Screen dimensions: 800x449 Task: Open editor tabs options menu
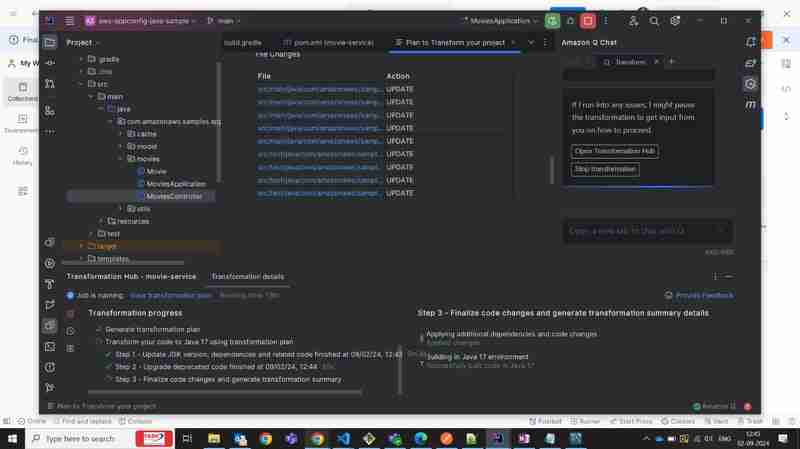(545, 42)
